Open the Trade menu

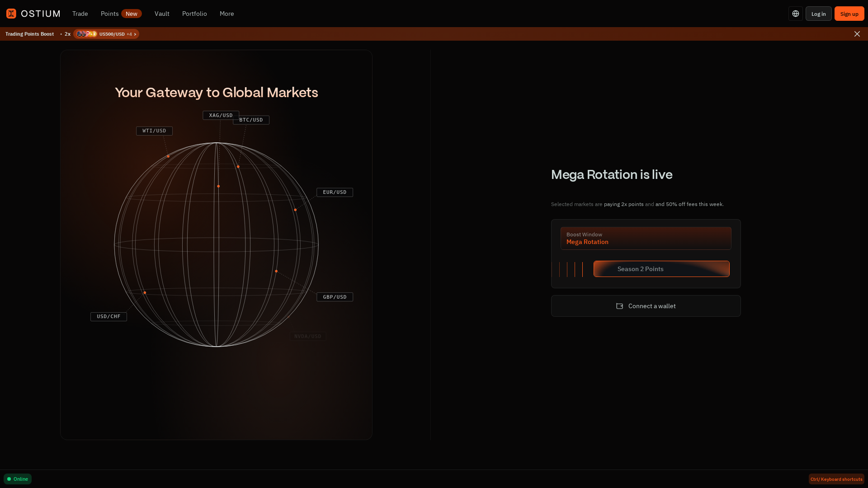pos(80,14)
